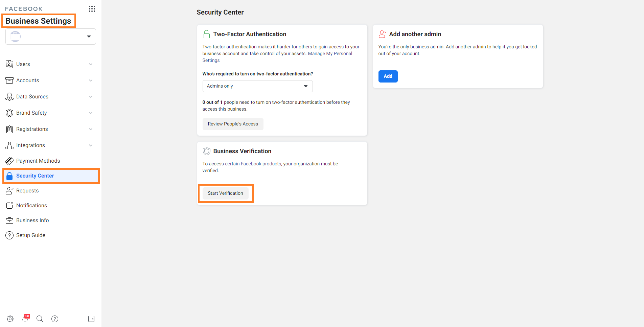Click the search magnifier icon
Image resolution: width=644 pixels, height=327 pixels.
[x=40, y=319]
